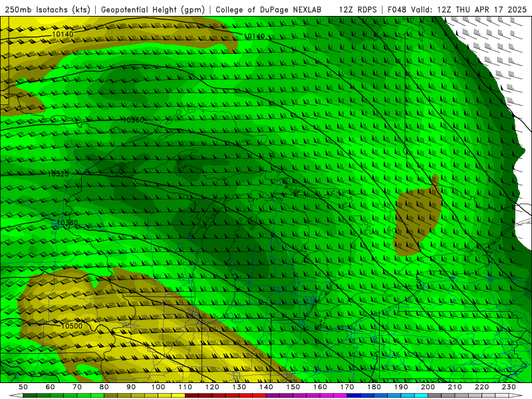This screenshot has width=532, height=399.
Task: Click the '140' value on the color scale
Action: click(266, 387)
